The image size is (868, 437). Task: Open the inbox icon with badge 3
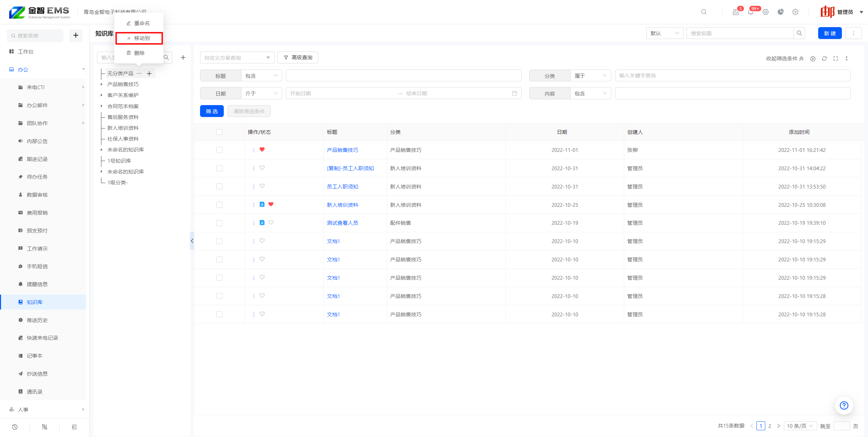736,12
